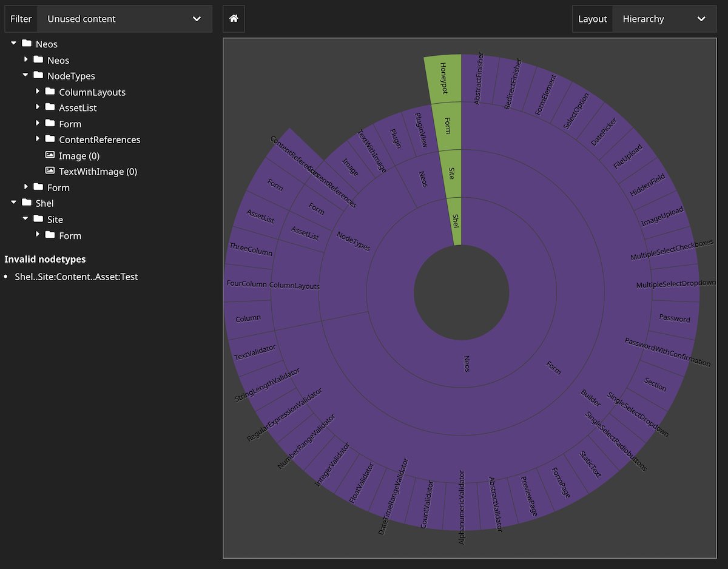Click the invalid nodetype Shel..Site:Content..Asset:Test
728x569 pixels.
76,277
